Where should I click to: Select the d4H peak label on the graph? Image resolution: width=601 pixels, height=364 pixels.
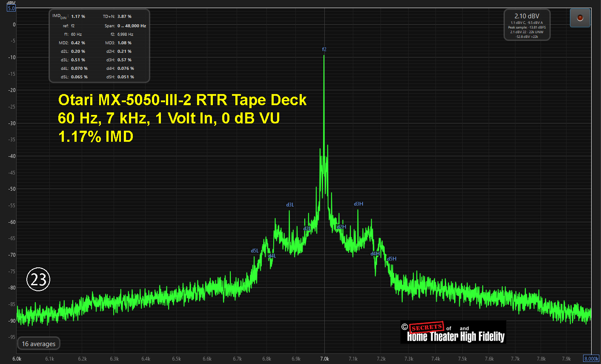(375, 254)
